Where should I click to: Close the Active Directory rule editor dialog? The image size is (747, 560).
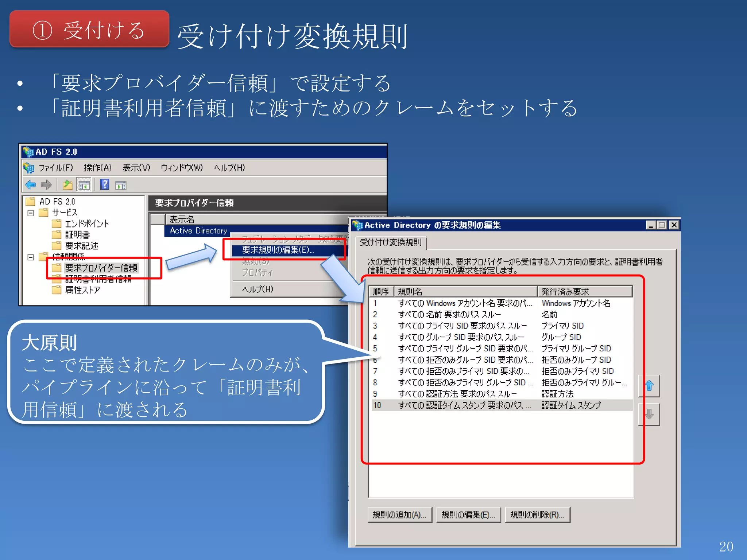(674, 225)
